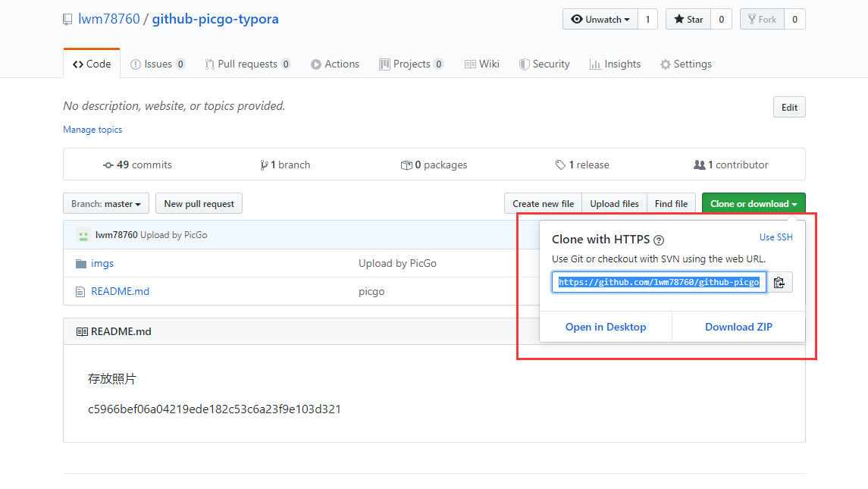
Task: Open the lwm78760 user profile link
Action: 109,19
